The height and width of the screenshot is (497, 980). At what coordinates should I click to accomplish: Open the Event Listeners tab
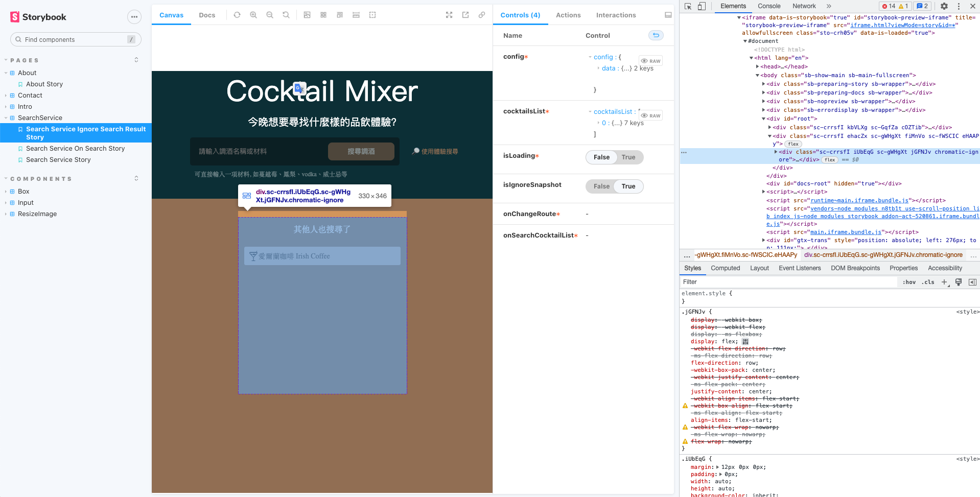800,268
